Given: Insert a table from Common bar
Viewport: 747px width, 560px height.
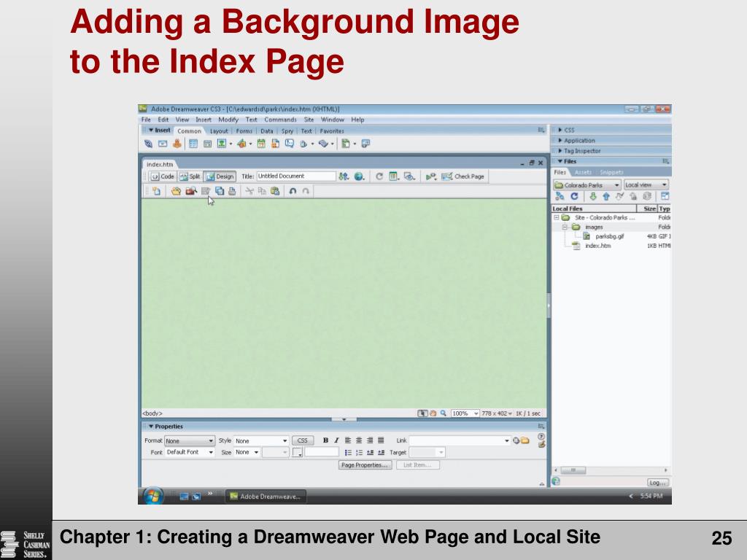Looking at the screenshot, I should [x=193, y=144].
